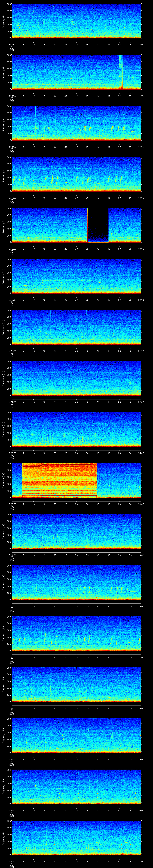Click the 5:21:00 start time label

12,402
